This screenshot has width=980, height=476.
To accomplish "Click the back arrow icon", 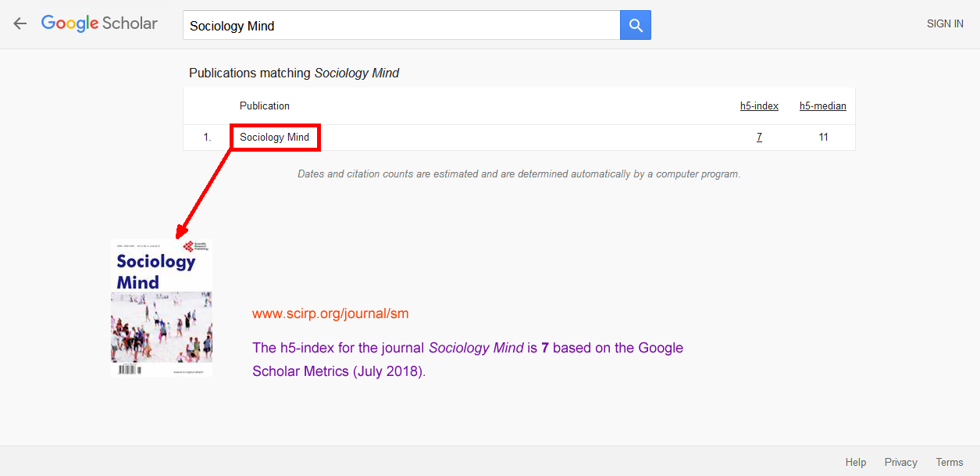I will pos(20,23).
